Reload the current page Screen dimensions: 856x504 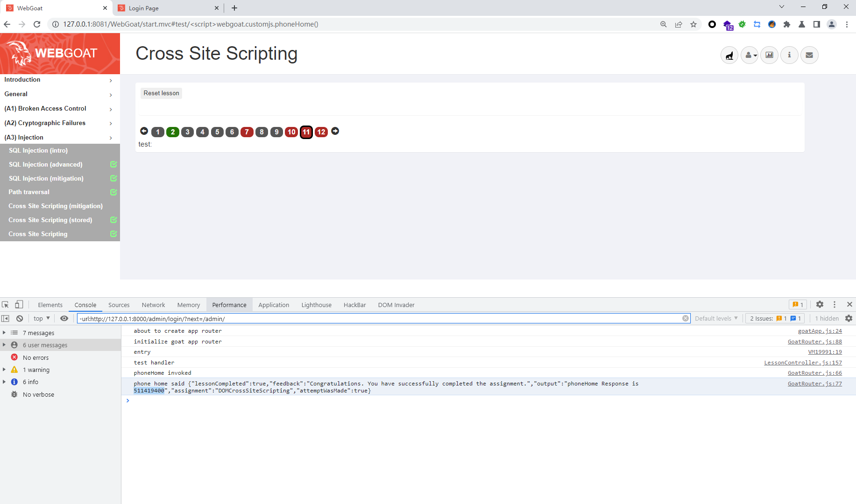pos(37,24)
